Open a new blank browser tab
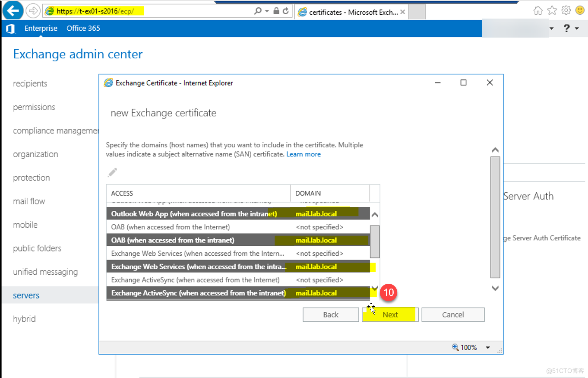Viewport: 588px width, 378px height. [417, 12]
